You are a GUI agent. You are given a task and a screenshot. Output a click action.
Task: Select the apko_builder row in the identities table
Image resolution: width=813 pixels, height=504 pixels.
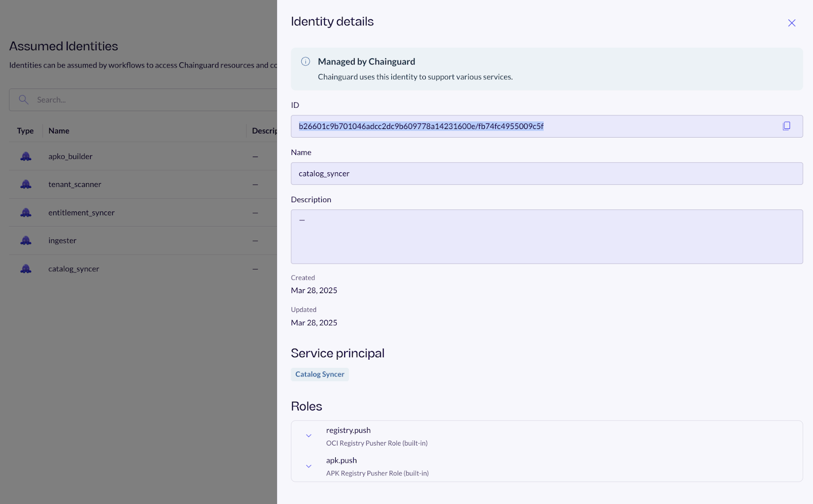click(127, 156)
